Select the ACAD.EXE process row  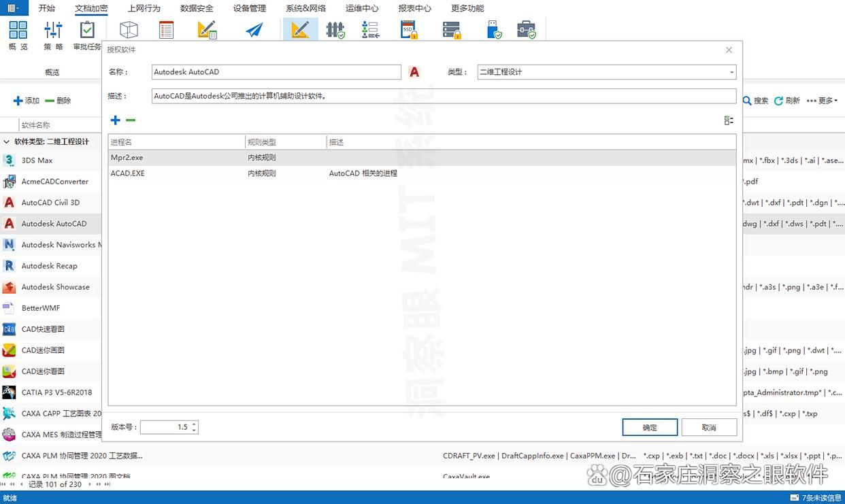click(422, 173)
